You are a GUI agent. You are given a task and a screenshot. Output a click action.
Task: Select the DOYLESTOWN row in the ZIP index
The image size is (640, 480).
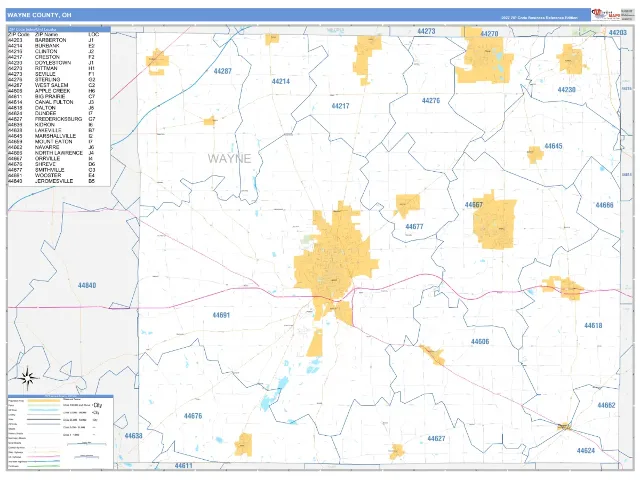(51, 63)
